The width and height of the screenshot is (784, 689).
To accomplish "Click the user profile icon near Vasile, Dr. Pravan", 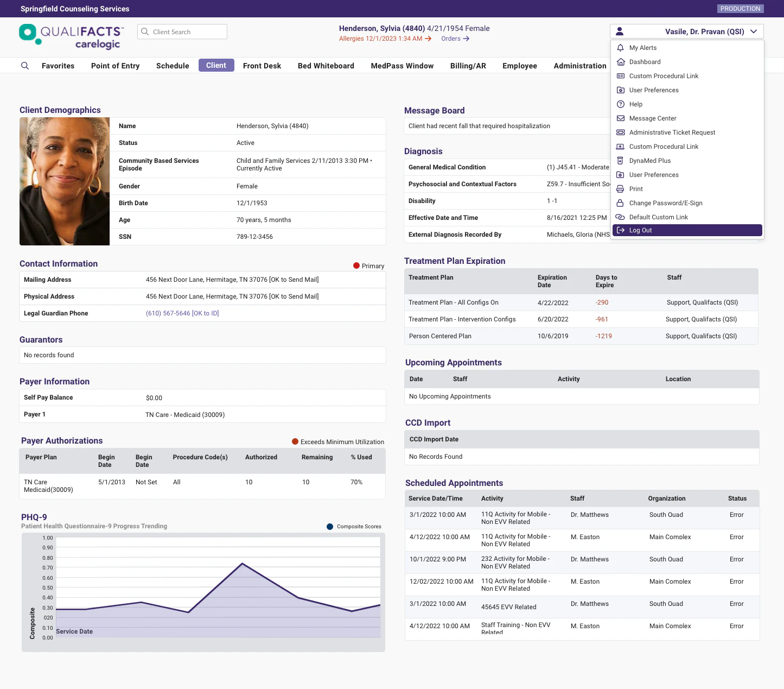I will pyautogui.click(x=619, y=31).
